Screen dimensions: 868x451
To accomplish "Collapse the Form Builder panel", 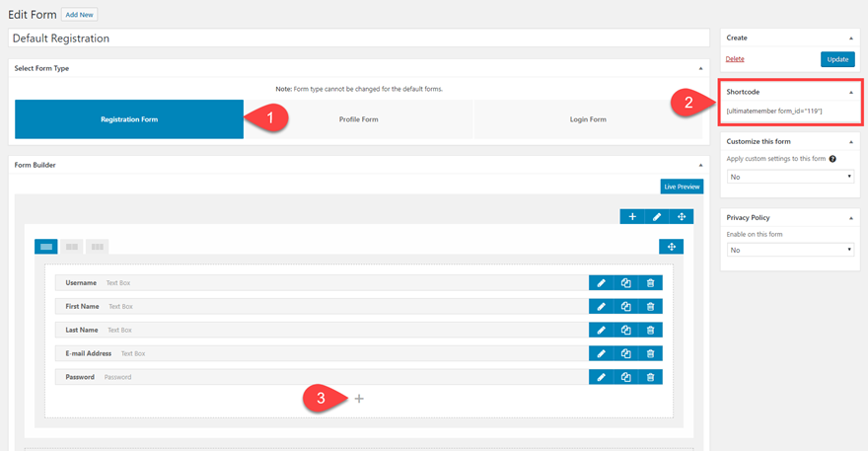I will tap(701, 165).
